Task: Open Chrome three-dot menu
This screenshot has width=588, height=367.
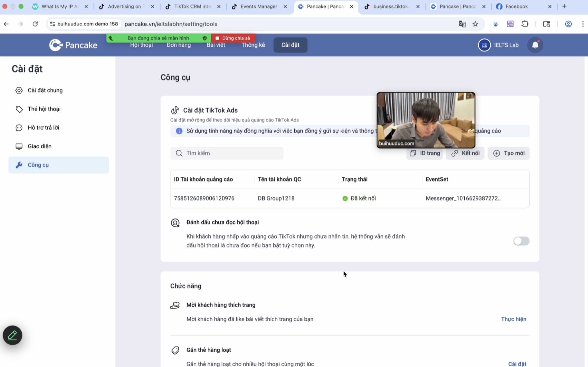Action: (x=583, y=24)
